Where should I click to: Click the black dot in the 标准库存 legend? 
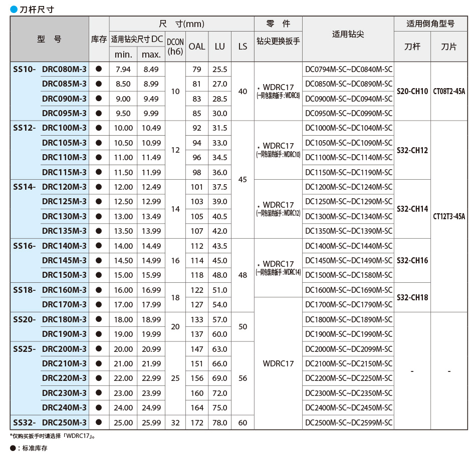click(13, 448)
